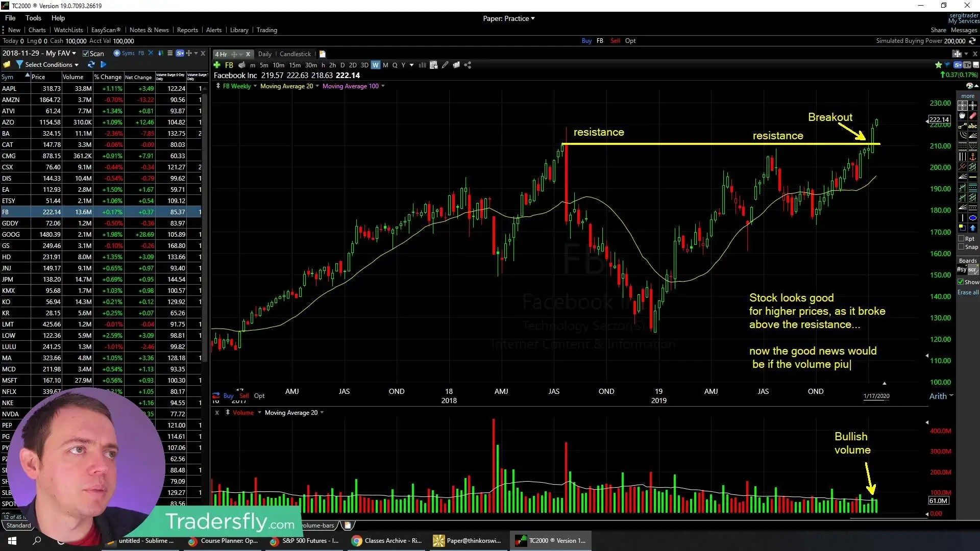Click the yellow Moving Average 20 label
This screenshot has height=551, width=980.
pos(286,86)
